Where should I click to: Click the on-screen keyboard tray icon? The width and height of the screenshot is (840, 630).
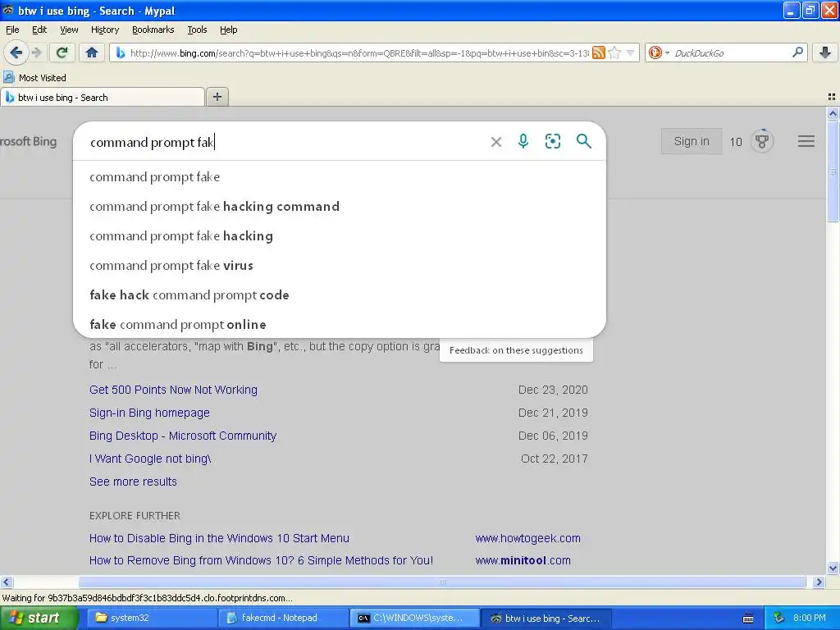tap(748, 619)
